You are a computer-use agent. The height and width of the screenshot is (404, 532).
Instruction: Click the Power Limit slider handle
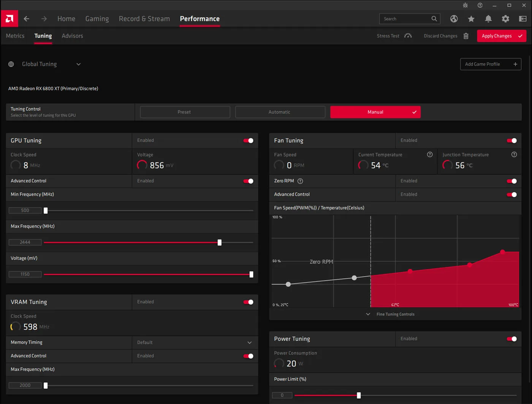click(x=359, y=395)
